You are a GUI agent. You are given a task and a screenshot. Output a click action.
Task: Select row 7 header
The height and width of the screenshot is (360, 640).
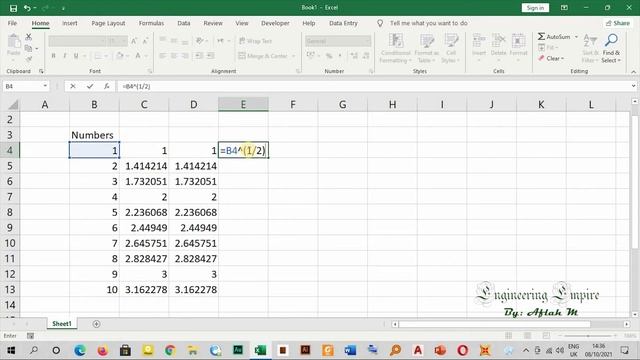(x=9, y=197)
